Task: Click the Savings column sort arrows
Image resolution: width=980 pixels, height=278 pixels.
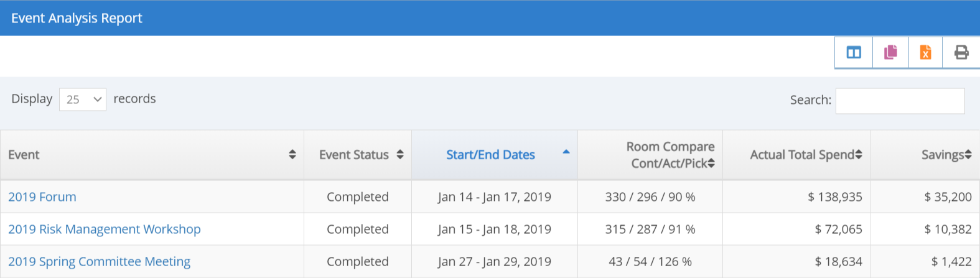Action: point(968,155)
